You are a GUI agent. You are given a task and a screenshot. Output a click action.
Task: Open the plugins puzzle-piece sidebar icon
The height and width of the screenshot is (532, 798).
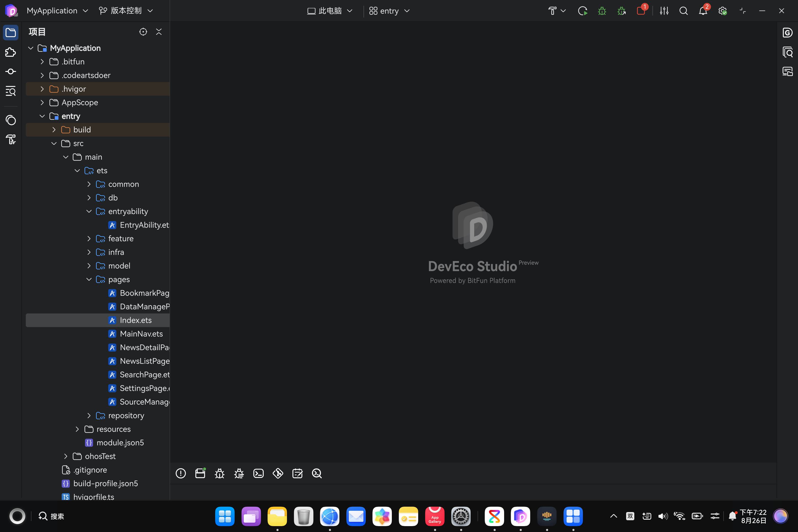[10, 52]
